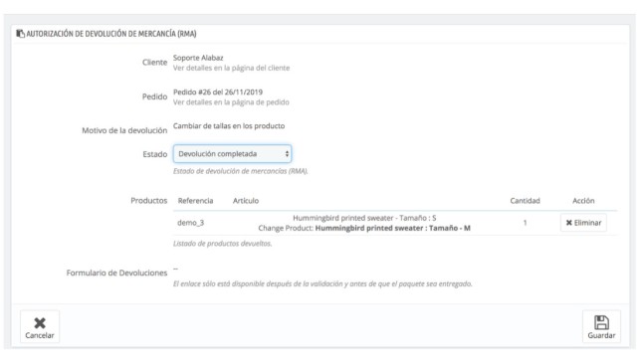
Task: Click the quantity value 1 cell
Action: click(x=525, y=223)
